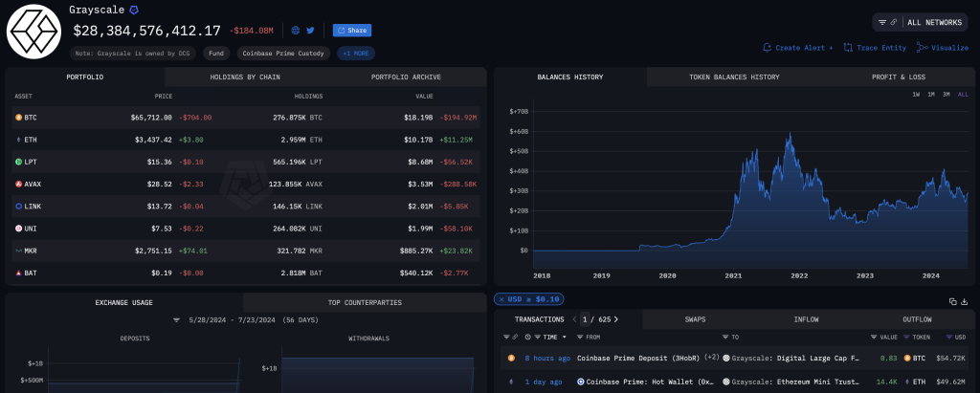
Task: Click Coinbase Prime Deposit (3HobR) address
Action: point(638,358)
